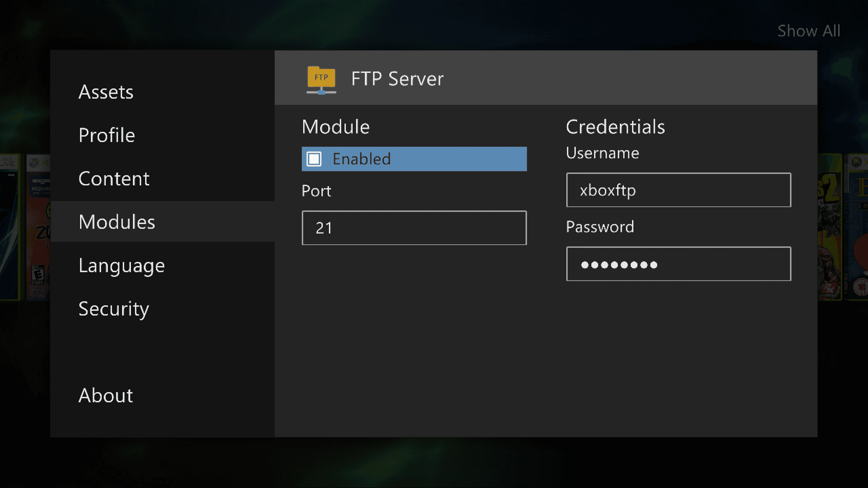This screenshot has height=488, width=868.
Task: Open the Modules section
Action: pyautogui.click(x=116, y=222)
